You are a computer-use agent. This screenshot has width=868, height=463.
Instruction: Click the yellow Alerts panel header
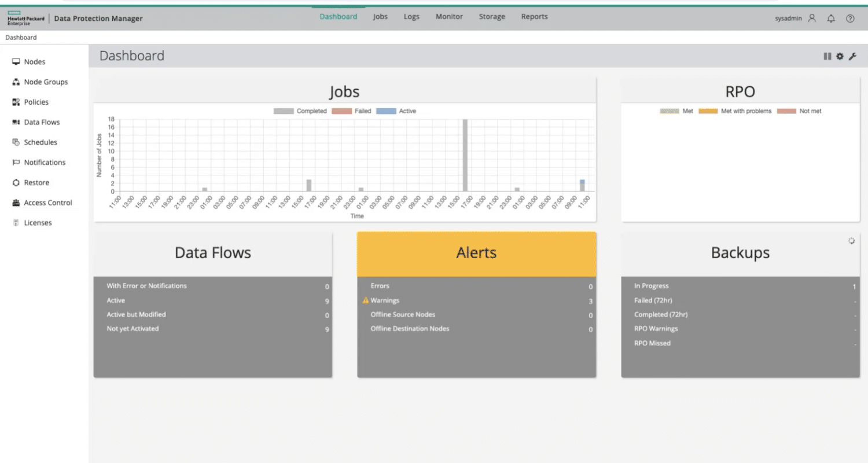point(476,253)
